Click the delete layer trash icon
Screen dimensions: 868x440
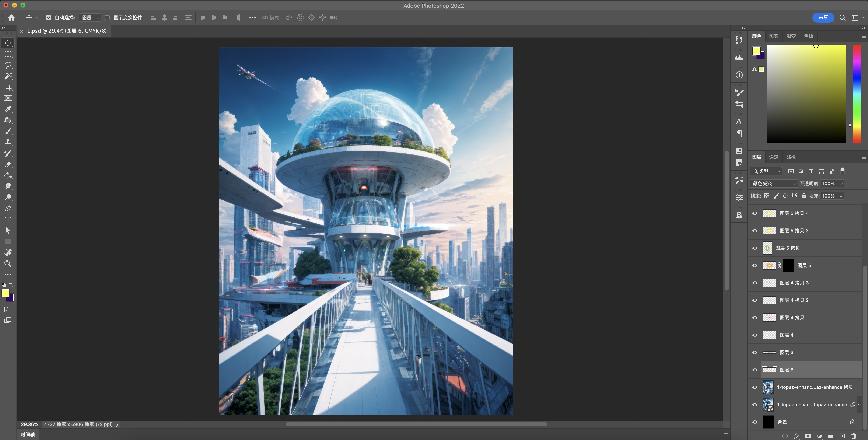(854, 436)
